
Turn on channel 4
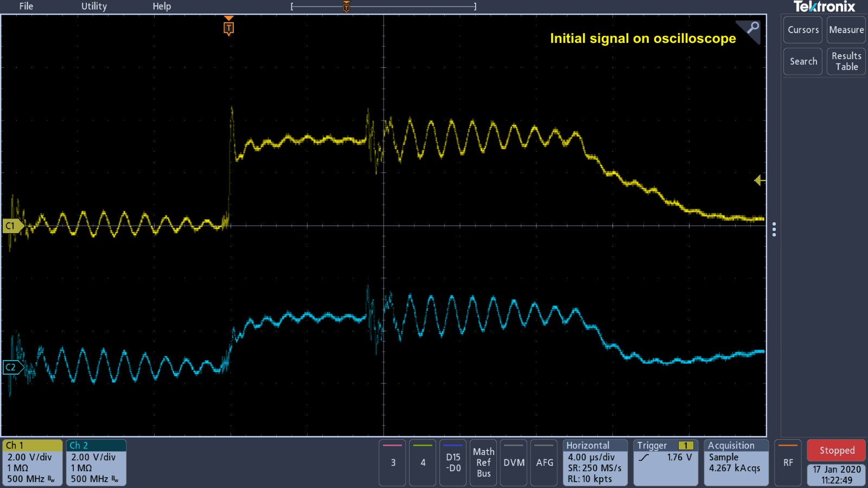(423, 462)
